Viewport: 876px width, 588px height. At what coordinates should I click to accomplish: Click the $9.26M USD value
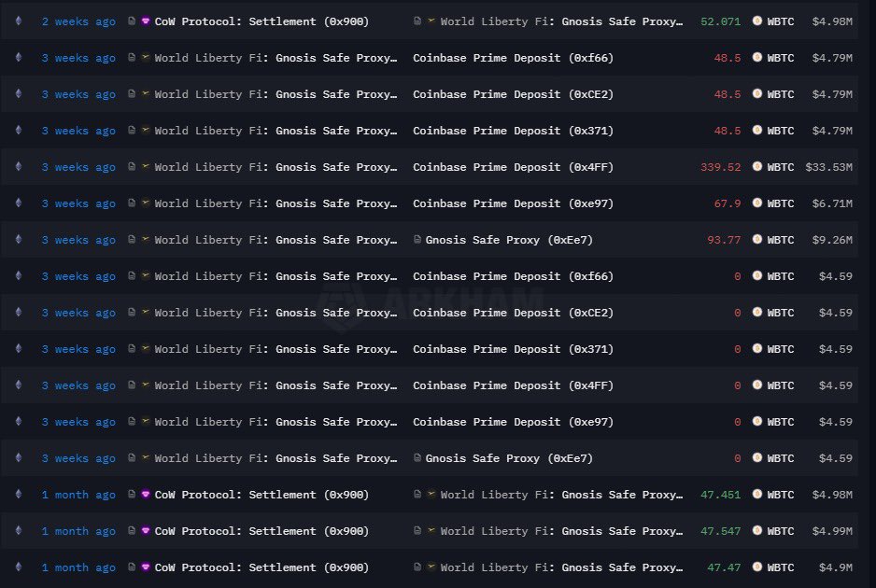coord(832,240)
